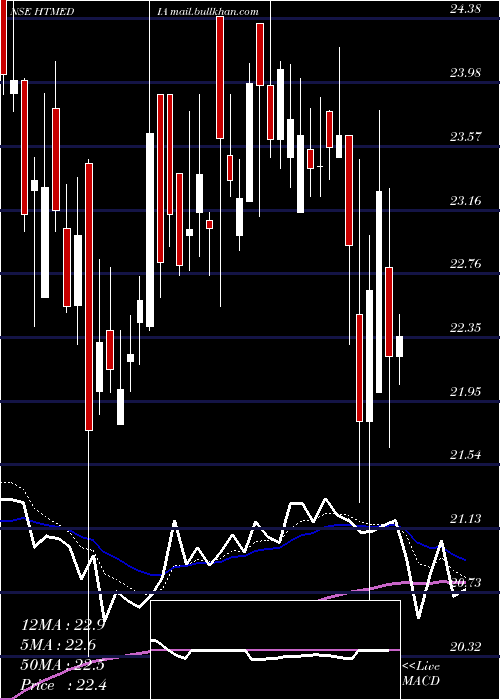This screenshot has height=700, width=500.
Task: Click the 50MA : 22.5 legend entry
Action: pos(63,664)
